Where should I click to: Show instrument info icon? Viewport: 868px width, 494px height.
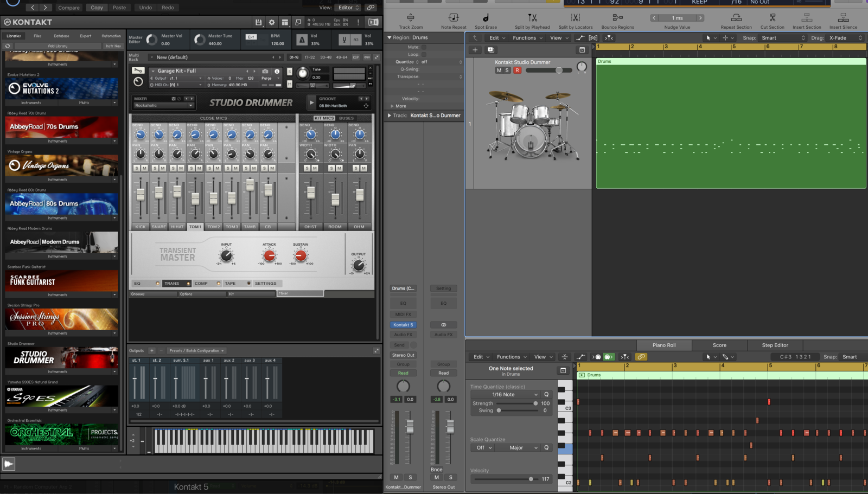click(277, 71)
